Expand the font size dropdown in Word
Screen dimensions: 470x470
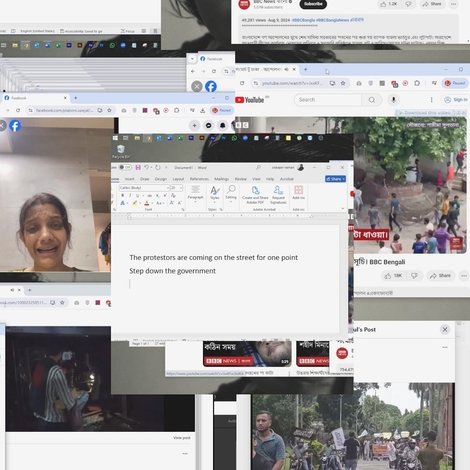pos(181,188)
